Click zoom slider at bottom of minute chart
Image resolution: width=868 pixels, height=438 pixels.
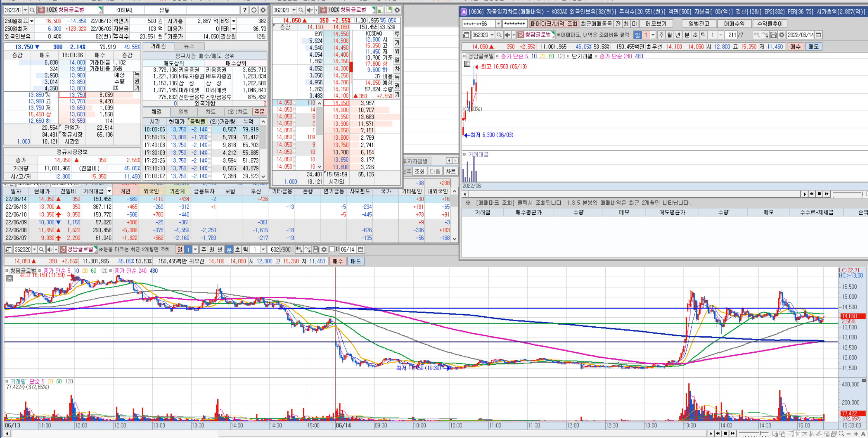click(x=753, y=434)
